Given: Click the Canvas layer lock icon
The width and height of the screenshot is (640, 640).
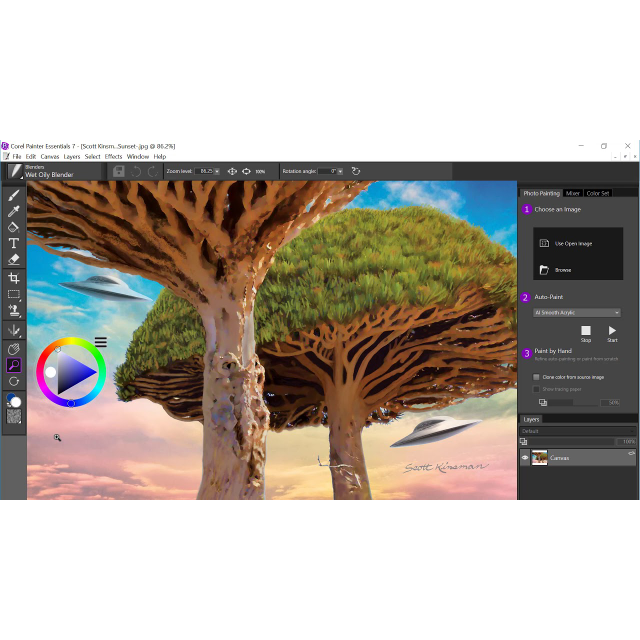Looking at the screenshot, I should (631, 453).
